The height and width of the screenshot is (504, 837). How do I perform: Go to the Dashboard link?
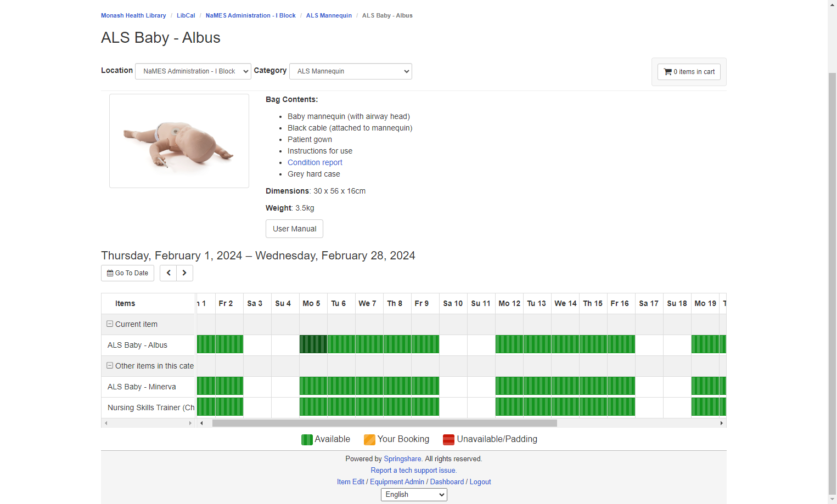(x=447, y=482)
